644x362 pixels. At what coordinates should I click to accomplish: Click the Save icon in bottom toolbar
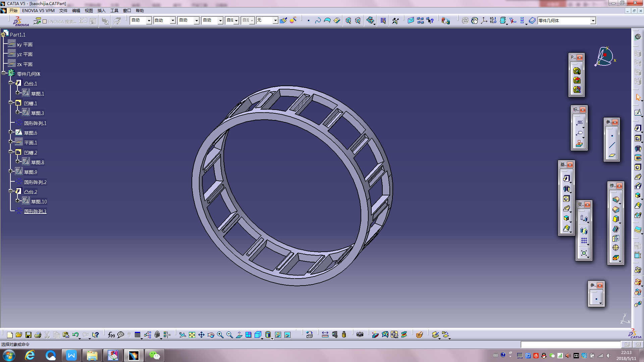29,335
